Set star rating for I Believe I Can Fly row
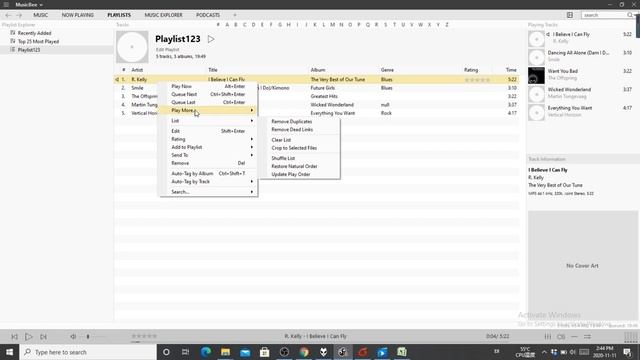This screenshot has height=360, width=640. click(477, 80)
